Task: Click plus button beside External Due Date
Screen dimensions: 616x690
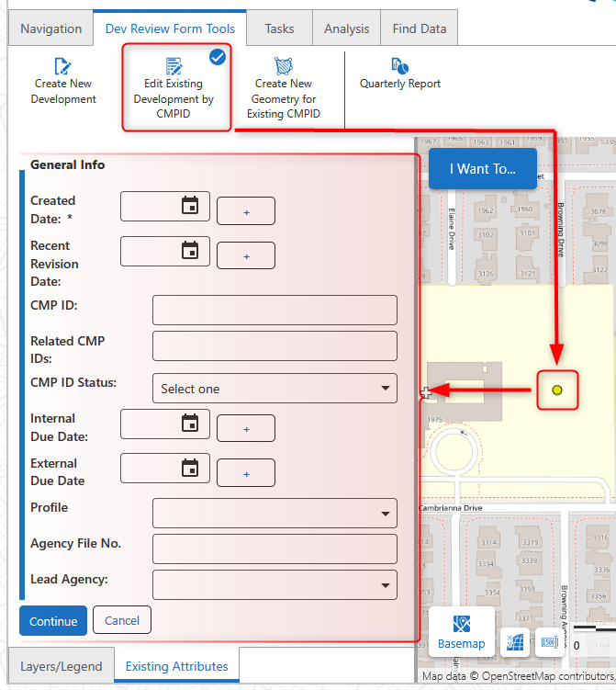Action: point(246,473)
